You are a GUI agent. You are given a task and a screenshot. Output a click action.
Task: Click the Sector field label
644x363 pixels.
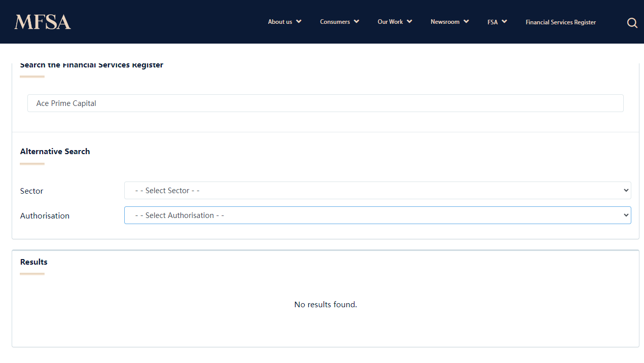pyautogui.click(x=31, y=191)
